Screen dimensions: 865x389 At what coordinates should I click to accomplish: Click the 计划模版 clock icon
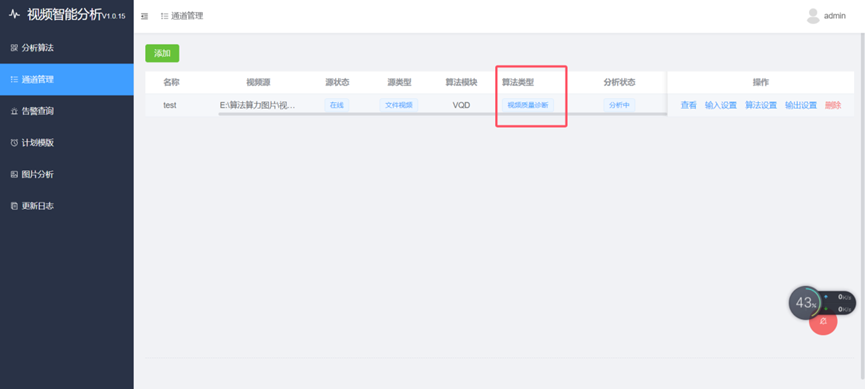tap(14, 143)
